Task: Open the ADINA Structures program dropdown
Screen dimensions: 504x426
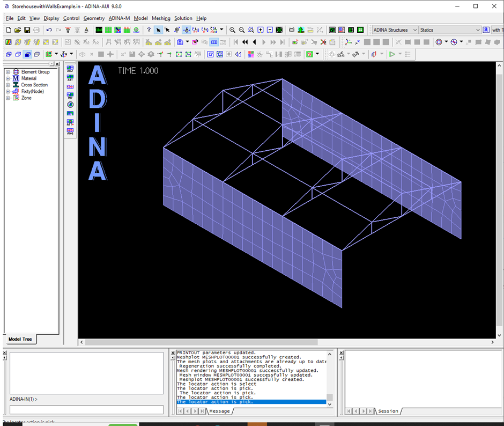Action: pyautogui.click(x=395, y=30)
